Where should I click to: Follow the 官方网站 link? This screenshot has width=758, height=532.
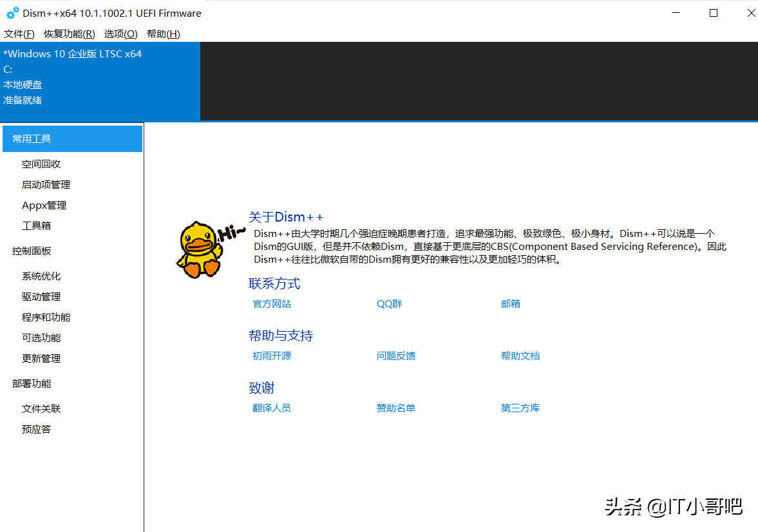272,304
